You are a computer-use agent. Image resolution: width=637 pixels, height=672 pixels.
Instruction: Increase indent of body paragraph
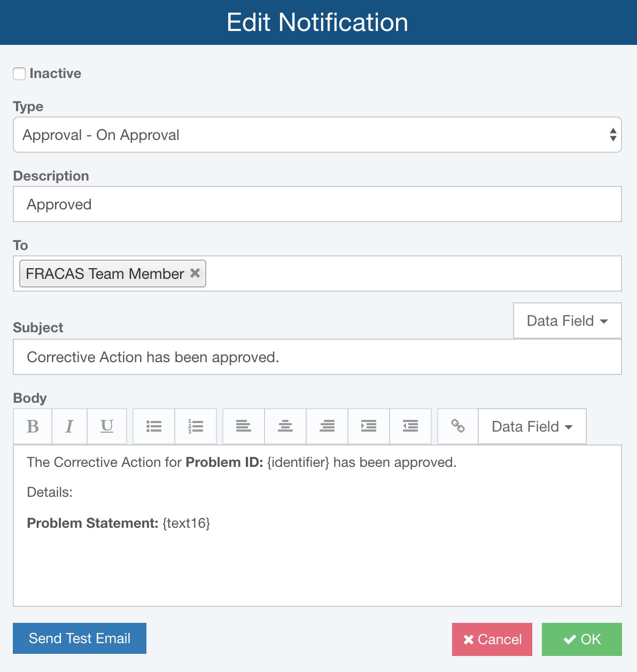(x=369, y=426)
